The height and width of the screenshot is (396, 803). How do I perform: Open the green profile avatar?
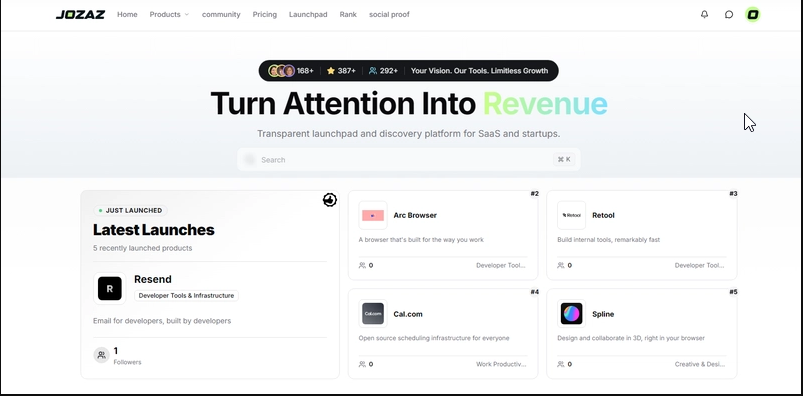coord(752,14)
